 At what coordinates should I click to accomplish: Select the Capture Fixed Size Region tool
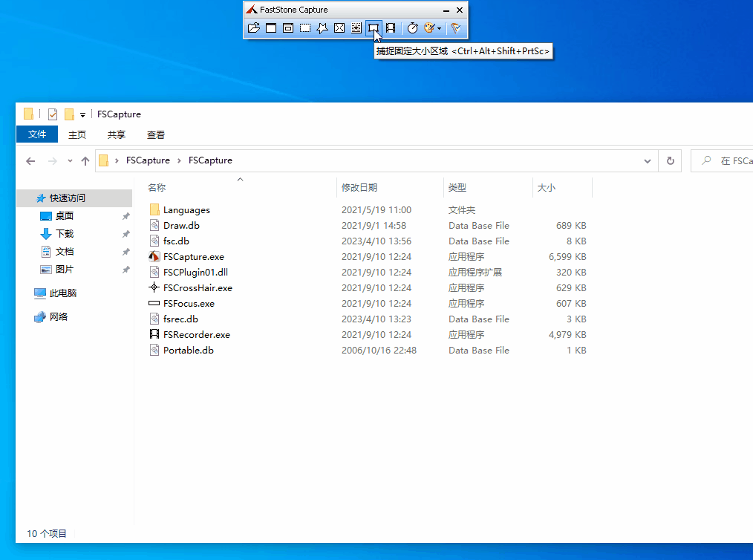[x=374, y=28]
